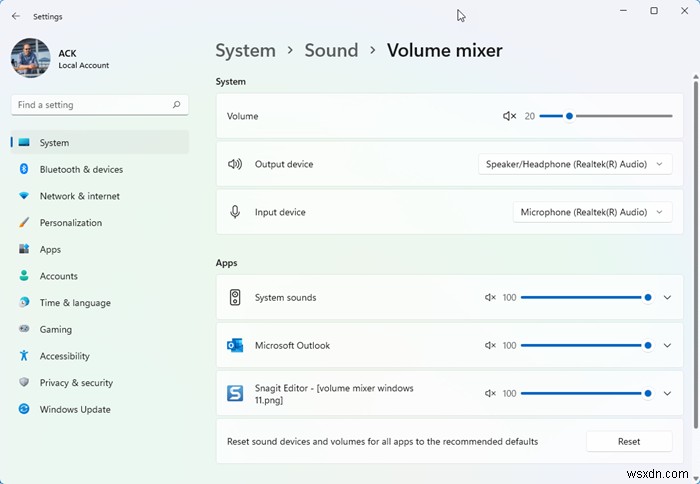Open the Input device dropdown

pyautogui.click(x=592, y=212)
